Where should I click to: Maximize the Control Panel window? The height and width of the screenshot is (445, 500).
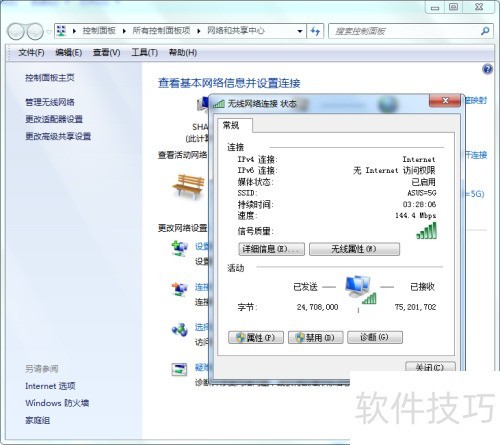tap(454, 7)
